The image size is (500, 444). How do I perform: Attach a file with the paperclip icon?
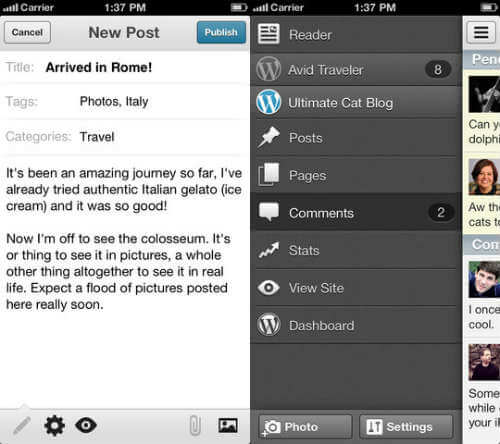click(195, 426)
